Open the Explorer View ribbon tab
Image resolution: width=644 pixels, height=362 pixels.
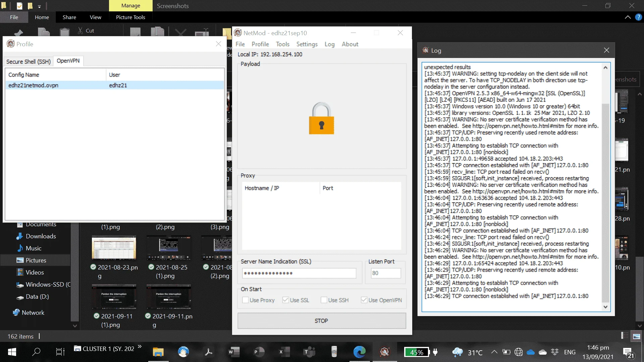[x=95, y=17]
